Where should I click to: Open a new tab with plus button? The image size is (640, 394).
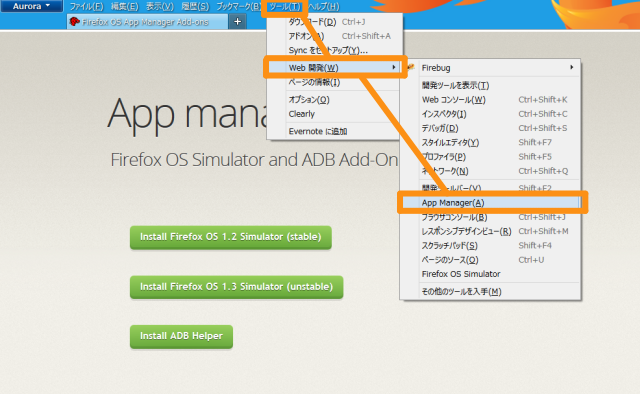click(238, 22)
